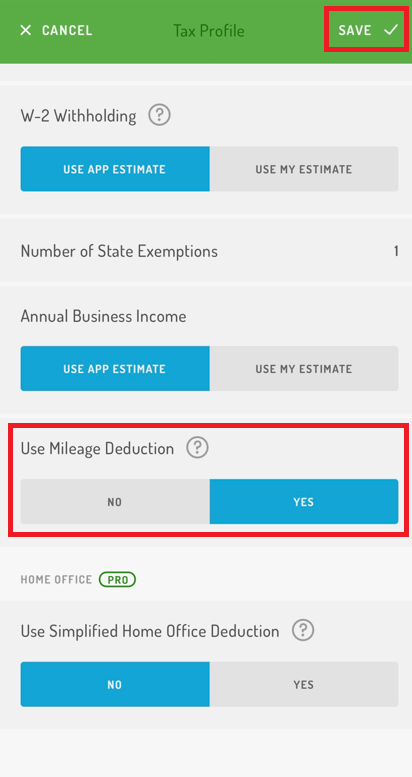The height and width of the screenshot is (777, 412).
Task: Tap the CANCEL button text
Action: tap(67, 30)
